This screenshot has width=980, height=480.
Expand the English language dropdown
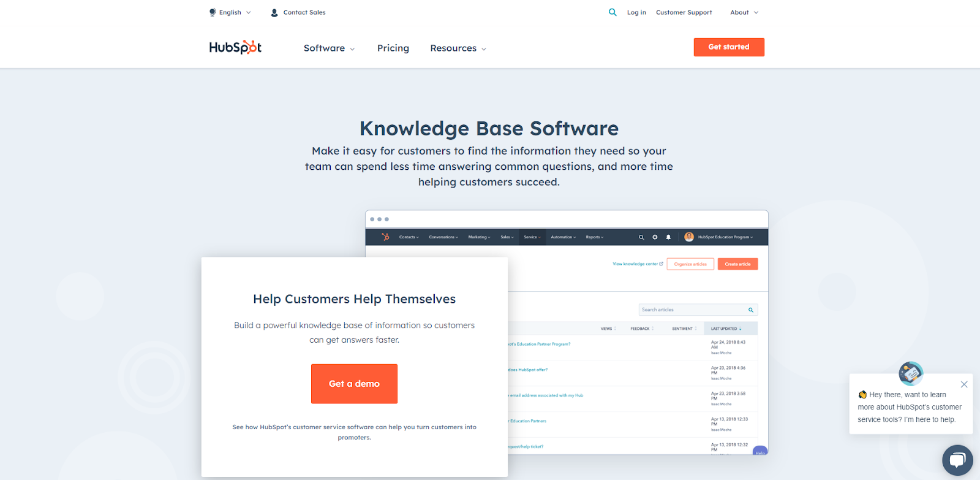230,12
